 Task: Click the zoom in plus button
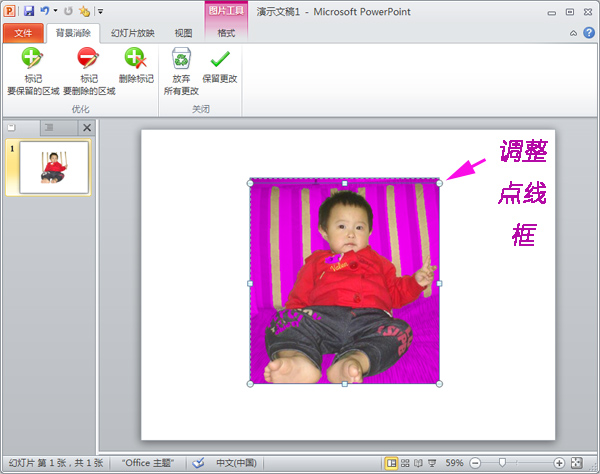click(x=559, y=463)
